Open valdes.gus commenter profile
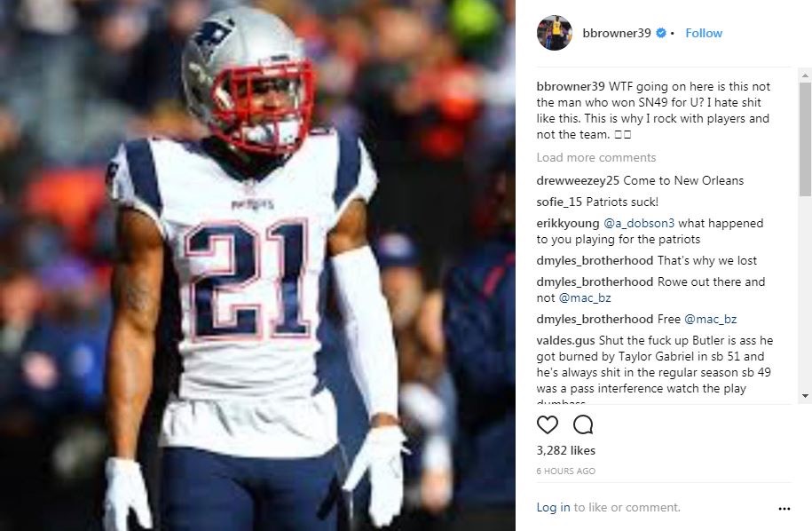The height and width of the screenshot is (531, 812). pos(565,340)
